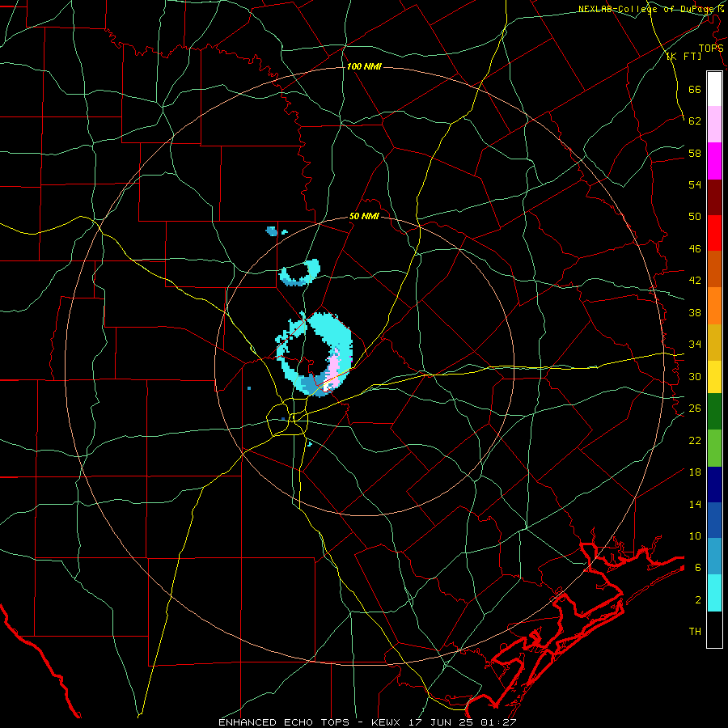Click the light orange legend swatch
The image size is (728, 728).
click(714, 306)
